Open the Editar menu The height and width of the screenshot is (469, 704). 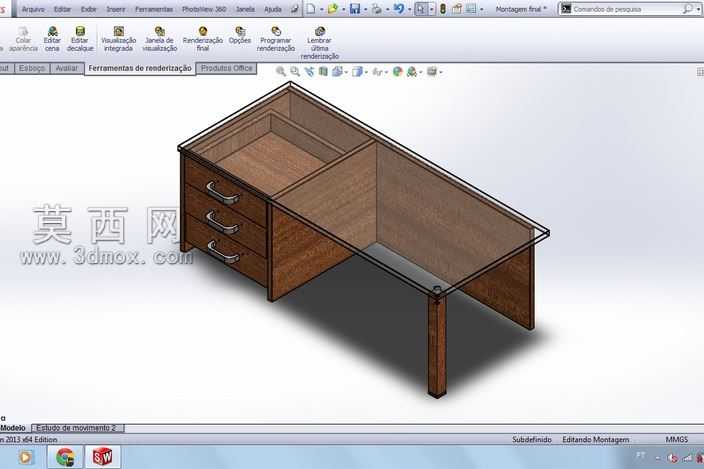(62, 9)
